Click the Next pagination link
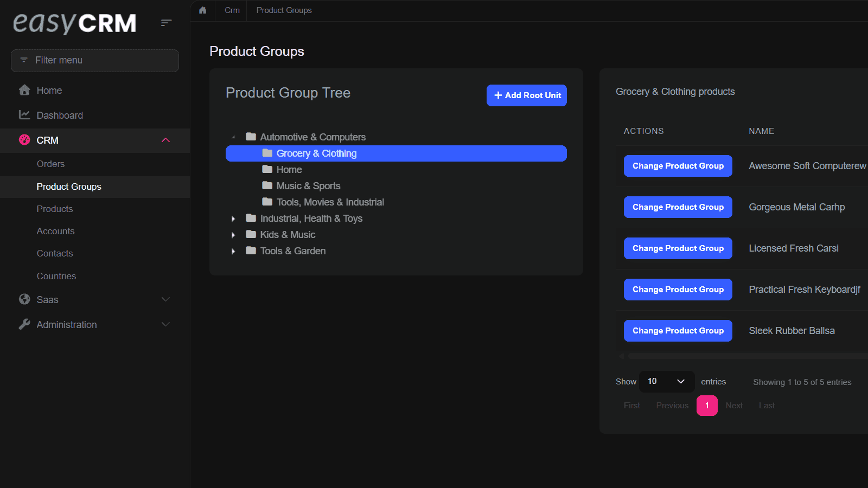This screenshot has width=868, height=488. click(x=734, y=406)
